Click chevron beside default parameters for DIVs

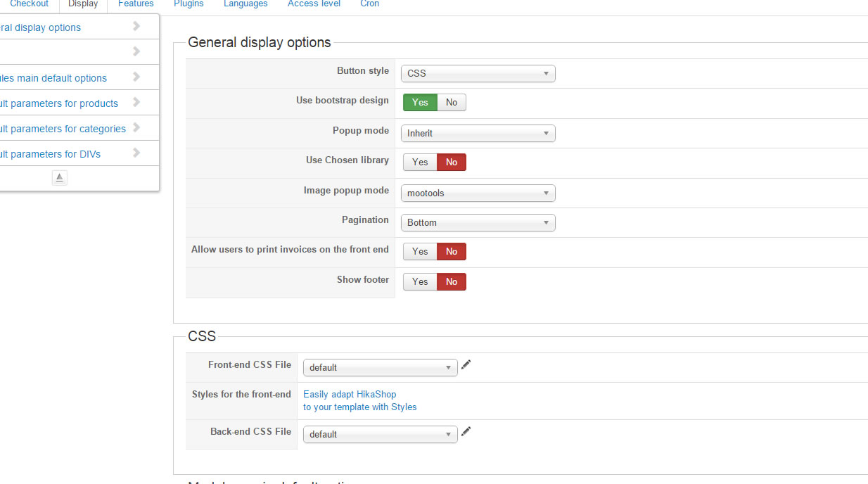pos(136,153)
